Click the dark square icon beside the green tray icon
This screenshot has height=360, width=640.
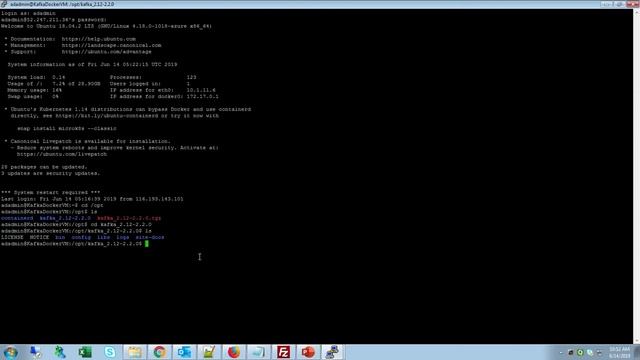coord(571,353)
